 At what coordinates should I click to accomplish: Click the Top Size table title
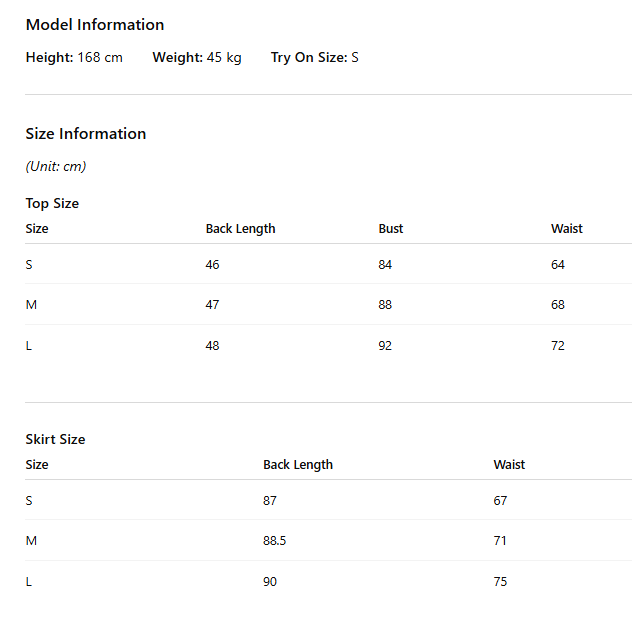coord(52,204)
